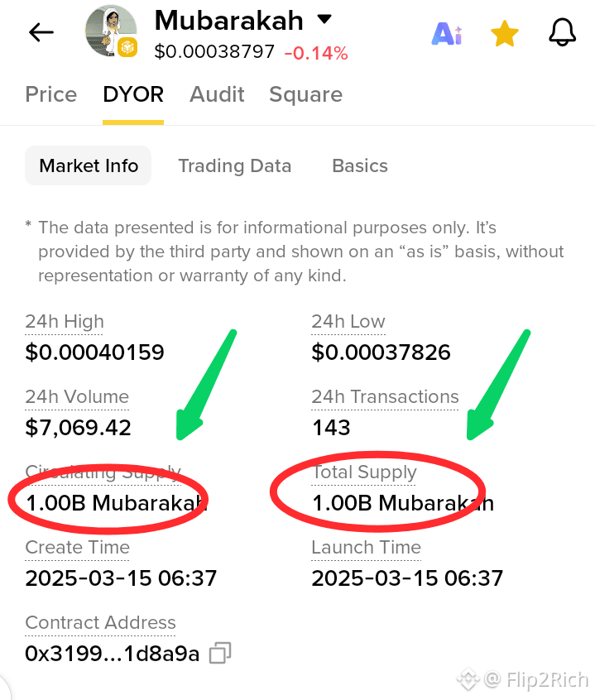Open the AI assistant icon
The image size is (595, 700).
(447, 34)
